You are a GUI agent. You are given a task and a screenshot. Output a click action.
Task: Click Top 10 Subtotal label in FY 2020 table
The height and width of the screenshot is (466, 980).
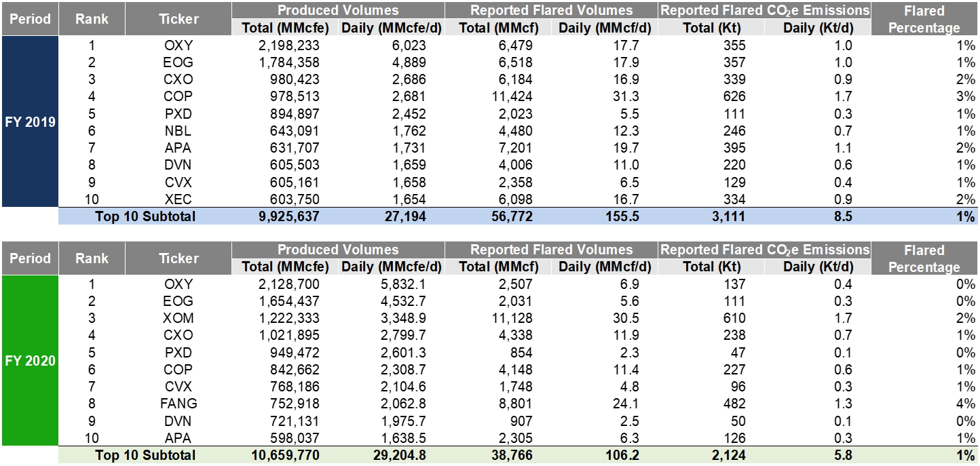(145, 455)
